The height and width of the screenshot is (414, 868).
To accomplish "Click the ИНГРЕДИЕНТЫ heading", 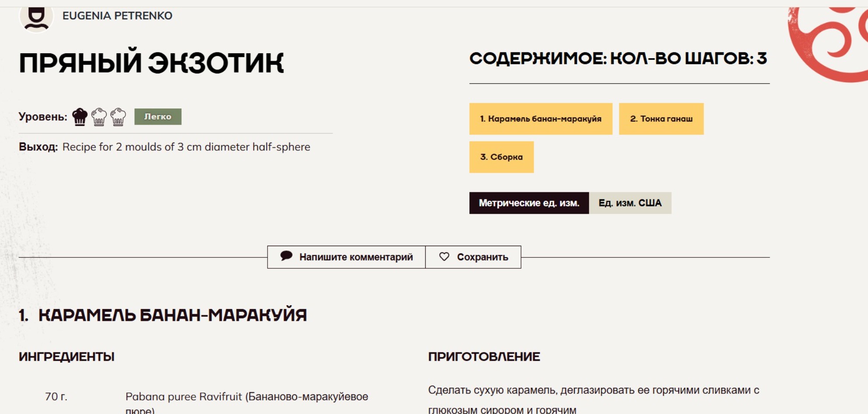I will [x=66, y=357].
